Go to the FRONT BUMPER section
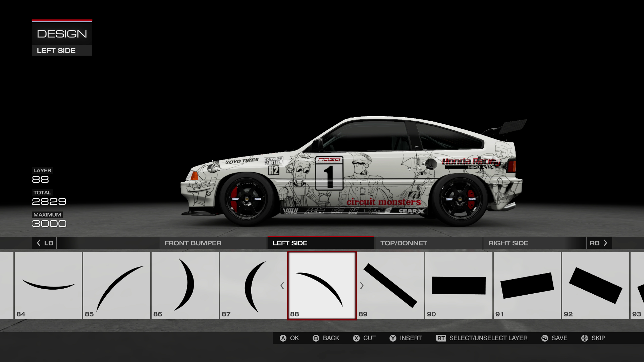The width and height of the screenshot is (644, 362). coord(193,243)
